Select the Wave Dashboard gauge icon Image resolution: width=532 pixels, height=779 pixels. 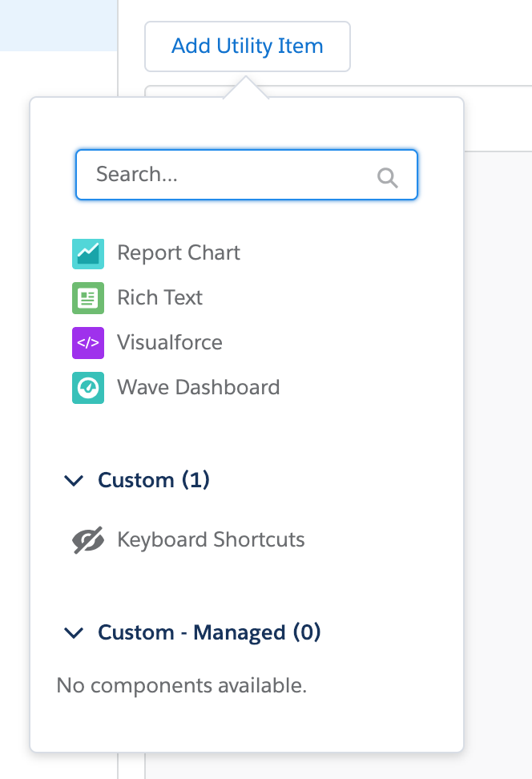[88, 388]
